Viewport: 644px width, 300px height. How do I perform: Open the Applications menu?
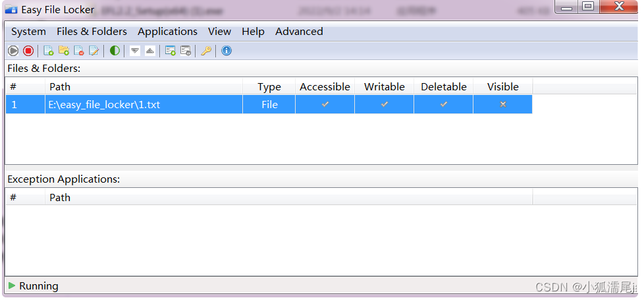167,32
